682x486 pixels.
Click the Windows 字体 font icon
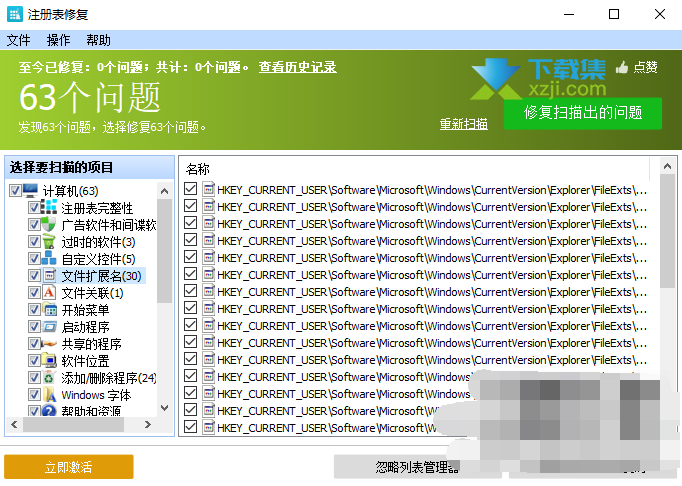50,395
